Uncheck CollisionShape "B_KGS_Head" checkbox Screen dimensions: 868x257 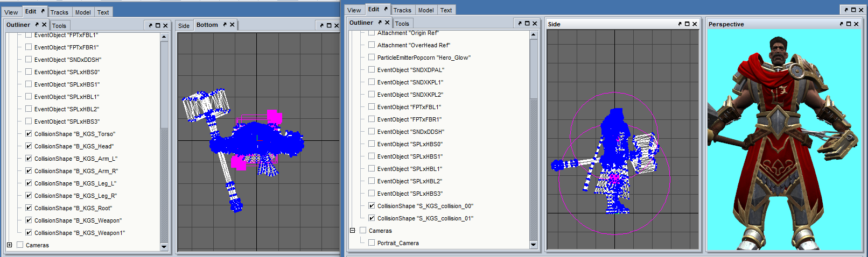coord(29,146)
